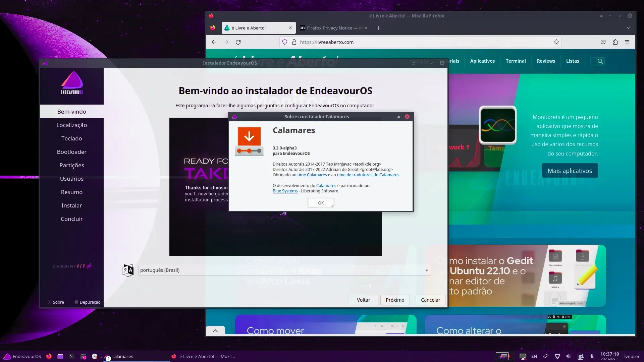Screen dimensions: 644x362
Task: Bookmark this page with the star icon
Action: point(556,42)
